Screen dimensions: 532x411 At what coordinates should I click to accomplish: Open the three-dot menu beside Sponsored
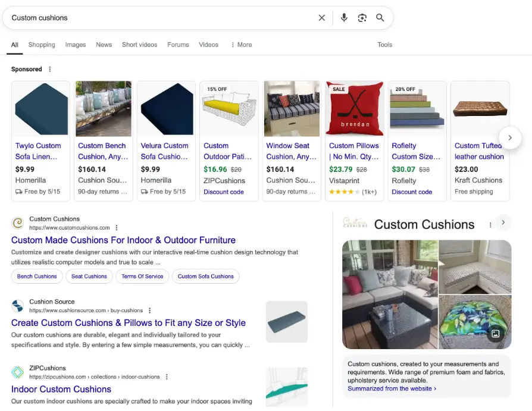coord(50,70)
